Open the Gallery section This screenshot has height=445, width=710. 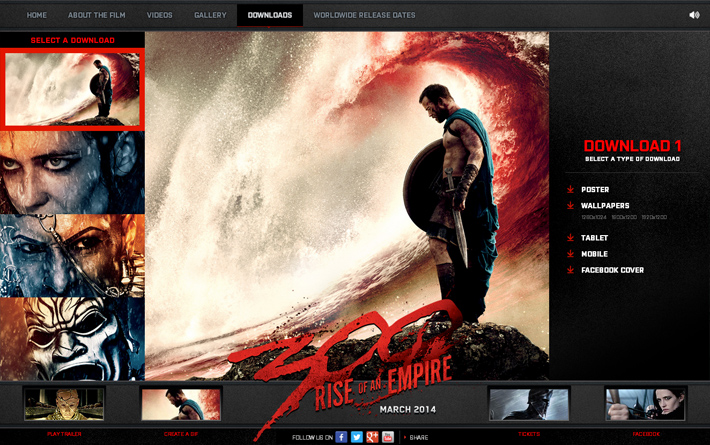click(210, 15)
